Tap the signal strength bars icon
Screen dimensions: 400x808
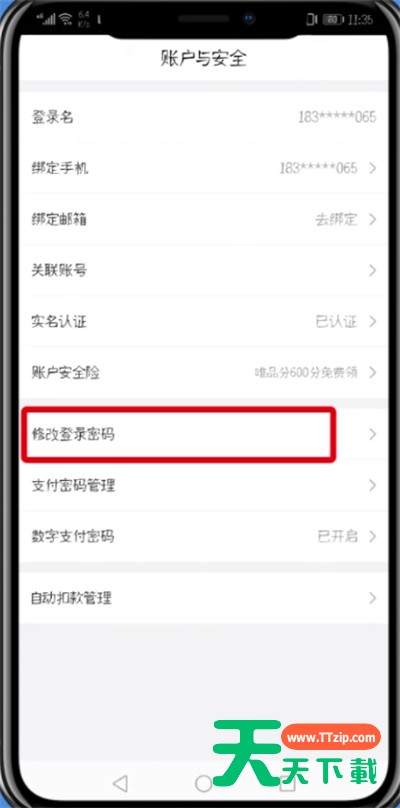point(46,20)
